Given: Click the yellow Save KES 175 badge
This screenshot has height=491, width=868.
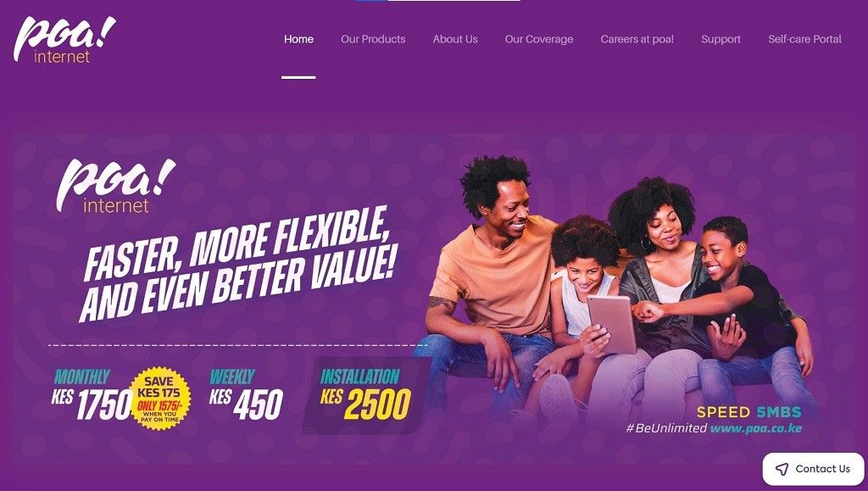Looking at the screenshot, I should tap(160, 398).
